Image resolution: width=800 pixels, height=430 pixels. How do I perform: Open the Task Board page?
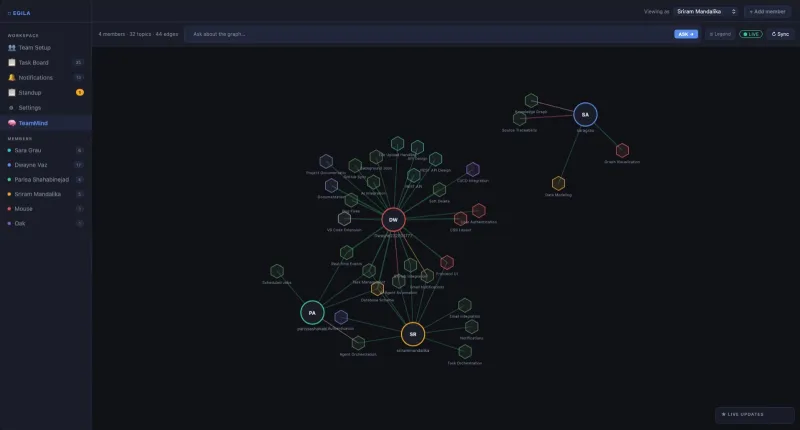tap(46, 62)
